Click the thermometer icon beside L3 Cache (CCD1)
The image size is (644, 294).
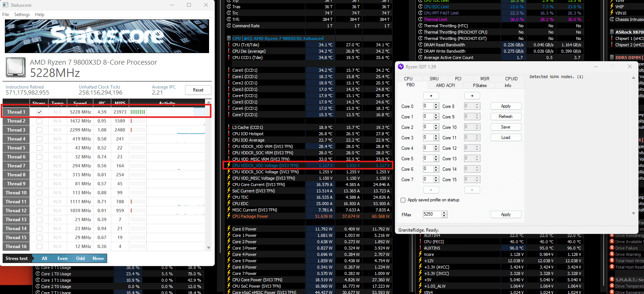coord(229,127)
